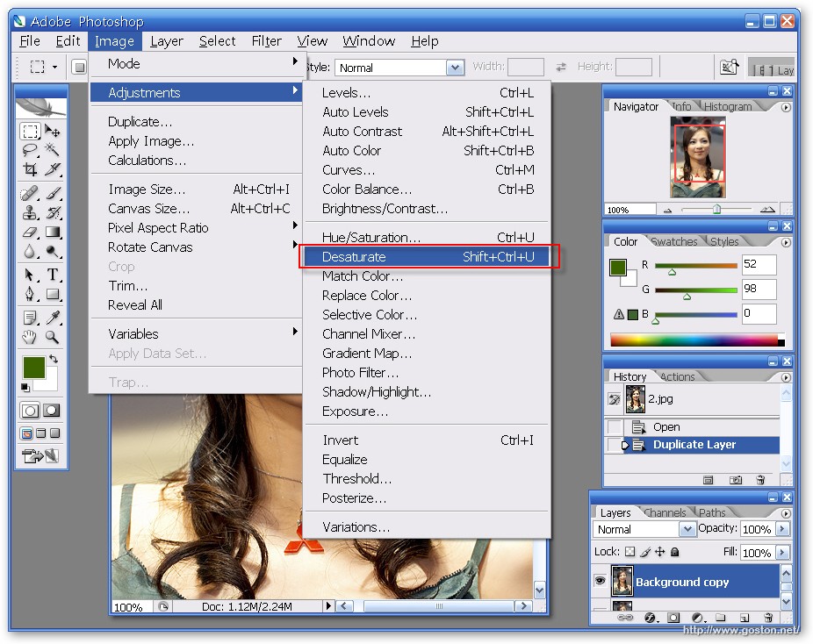Expand the Variables submenu
Screen dimensions: 813x644
pyautogui.click(x=196, y=333)
